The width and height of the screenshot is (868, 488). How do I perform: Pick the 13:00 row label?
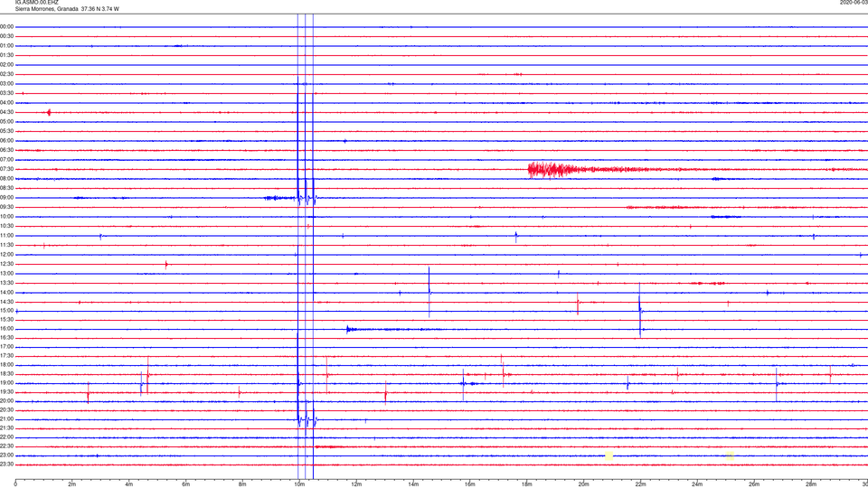[7, 273]
